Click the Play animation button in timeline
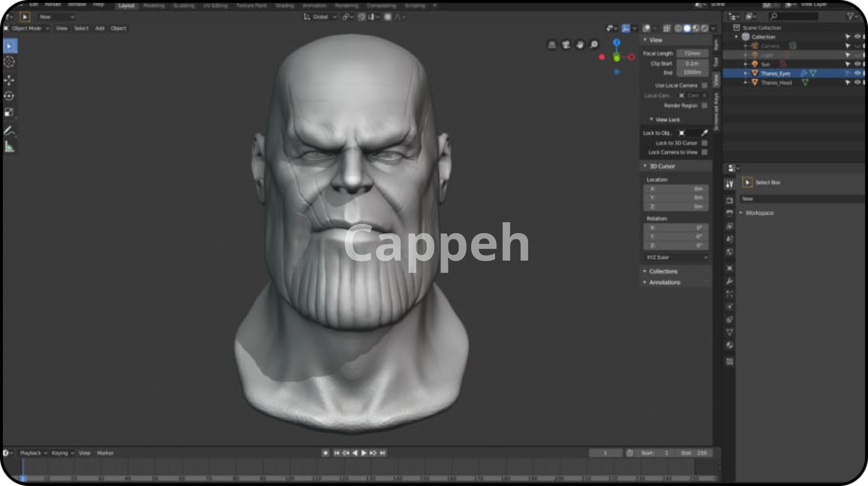The image size is (868, 486). [364, 453]
